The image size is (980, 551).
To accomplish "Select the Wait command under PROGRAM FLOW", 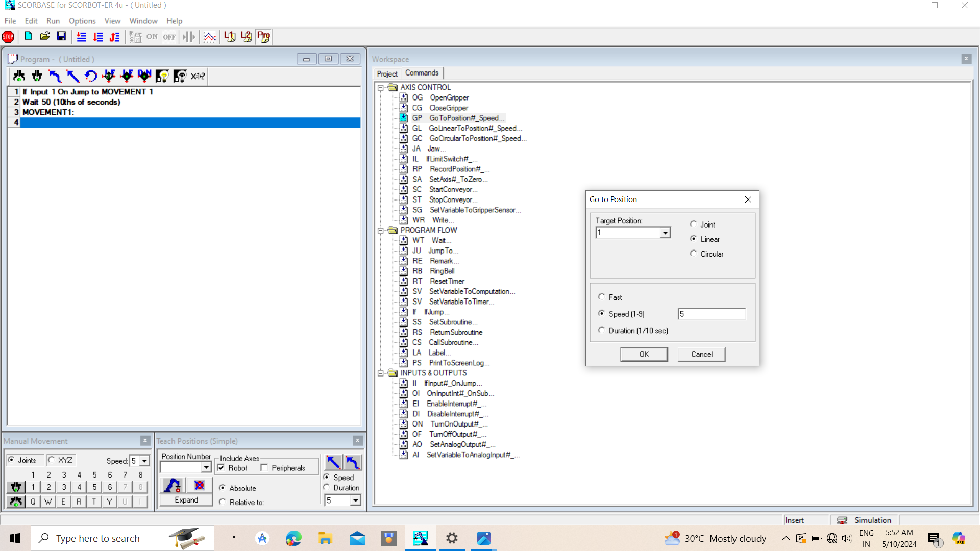I will [441, 240].
